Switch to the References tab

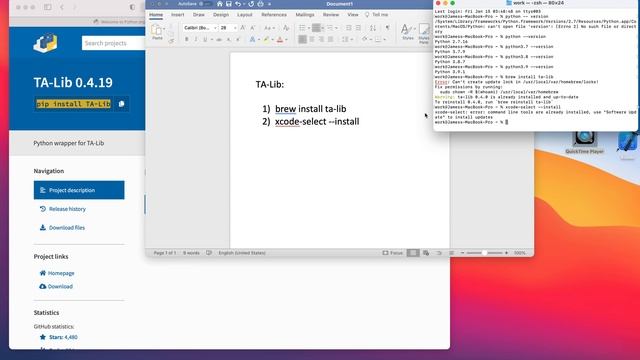pyautogui.click(x=274, y=15)
